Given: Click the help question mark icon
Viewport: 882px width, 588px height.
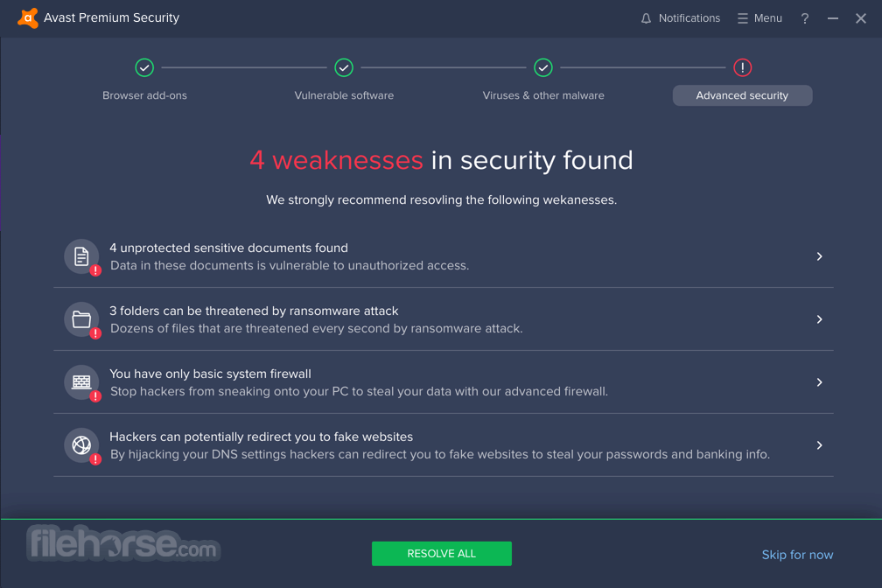Looking at the screenshot, I should 805,18.
